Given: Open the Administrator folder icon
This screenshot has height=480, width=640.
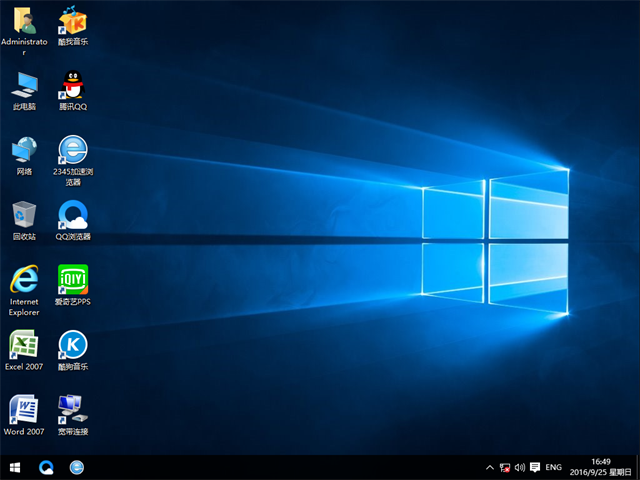Looking at the screenshot, I should pyautogui.click(x=24, y=22).
